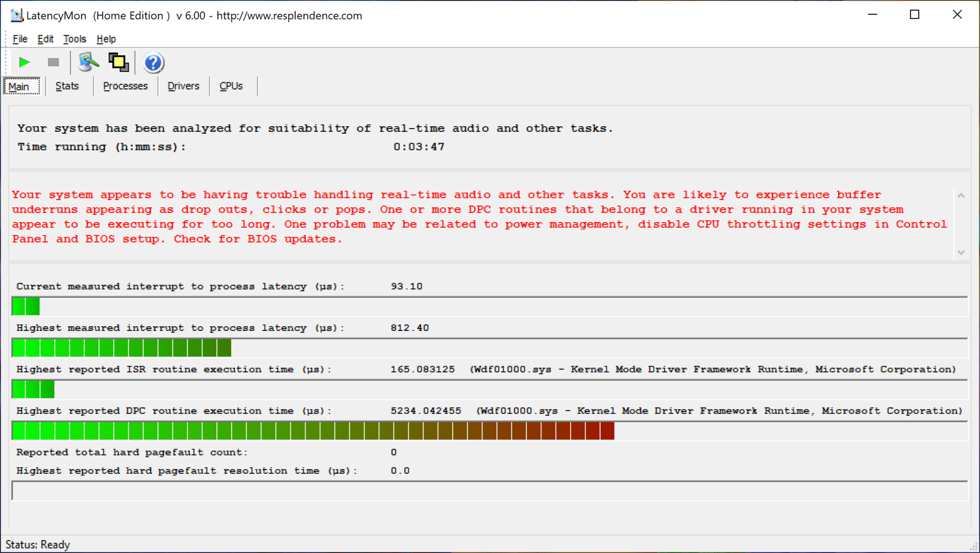Switch to the Drivers tab
Image resolution: width=980 pixels, height=553 pixels.
(183, 86)
